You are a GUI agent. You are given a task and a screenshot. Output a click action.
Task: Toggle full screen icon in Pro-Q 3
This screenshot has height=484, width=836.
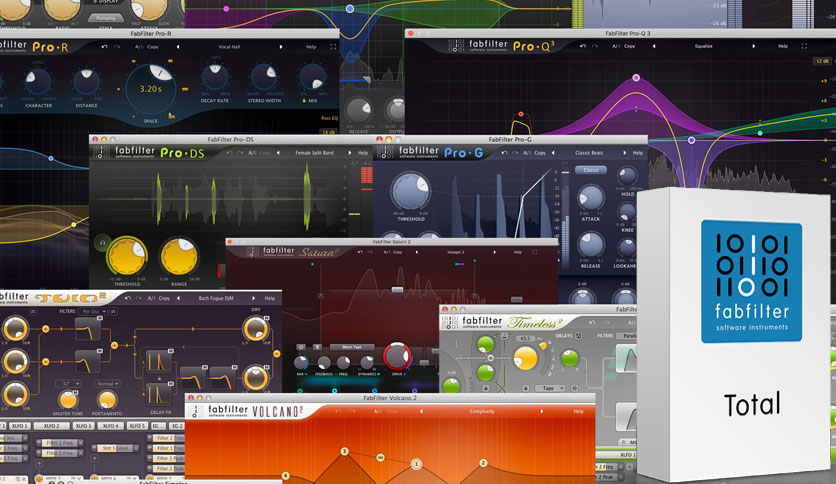(x=804, y=46)
